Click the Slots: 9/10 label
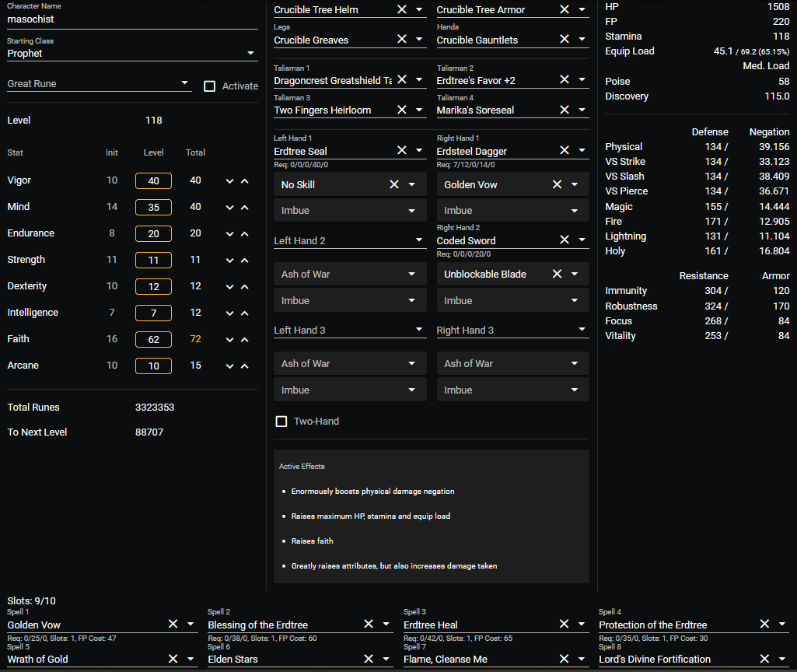This screenshot has width=797, height=672. pyautogui.click(x=32, y=601)
